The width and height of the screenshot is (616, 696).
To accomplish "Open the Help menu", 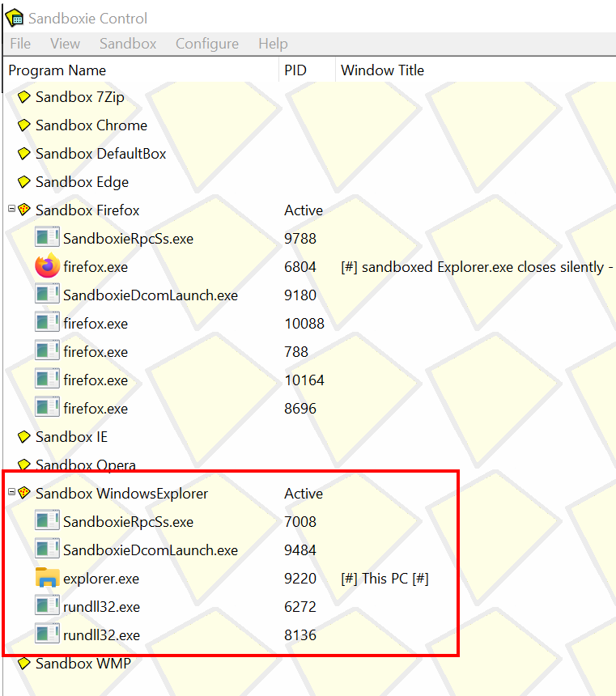I will point(273,44).
